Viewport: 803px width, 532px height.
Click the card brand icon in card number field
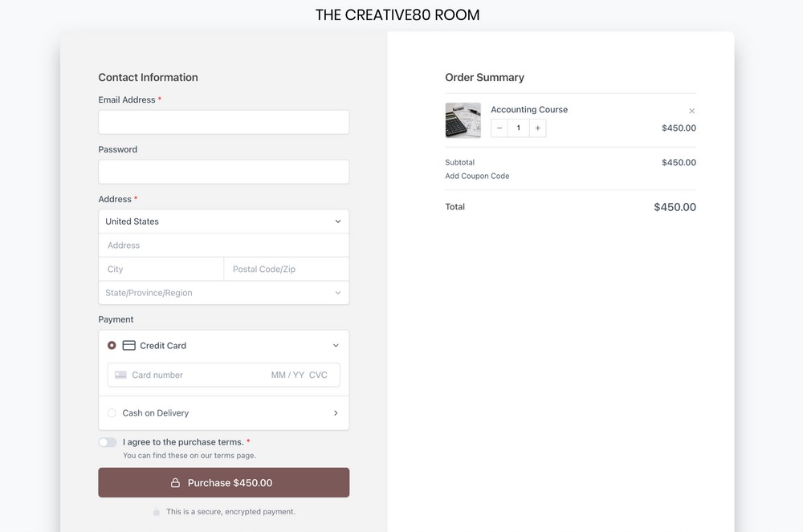click(x=120, y=375)
